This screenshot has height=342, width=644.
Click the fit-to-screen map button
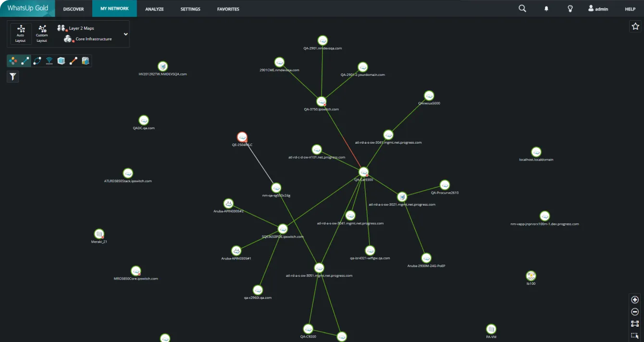(x=635, y=324)
